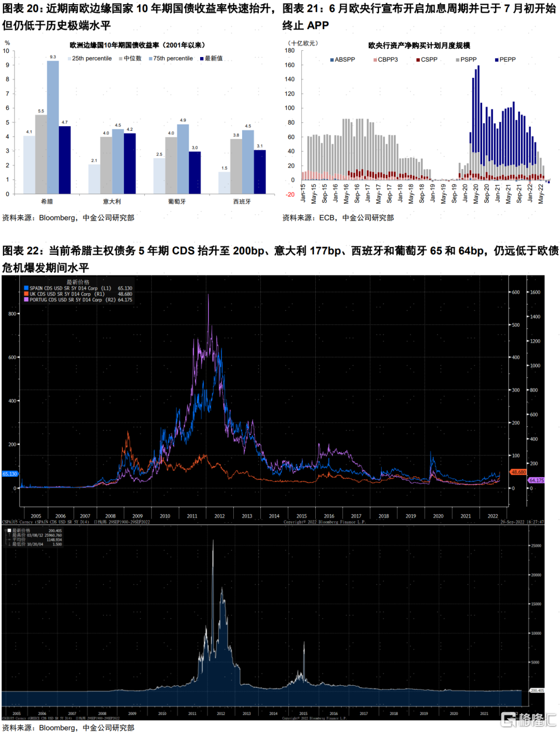Click the 最新值 legend marker
The height and width of the screenshot is (732, 560).
pyautogui.click(x=202, y=59)
